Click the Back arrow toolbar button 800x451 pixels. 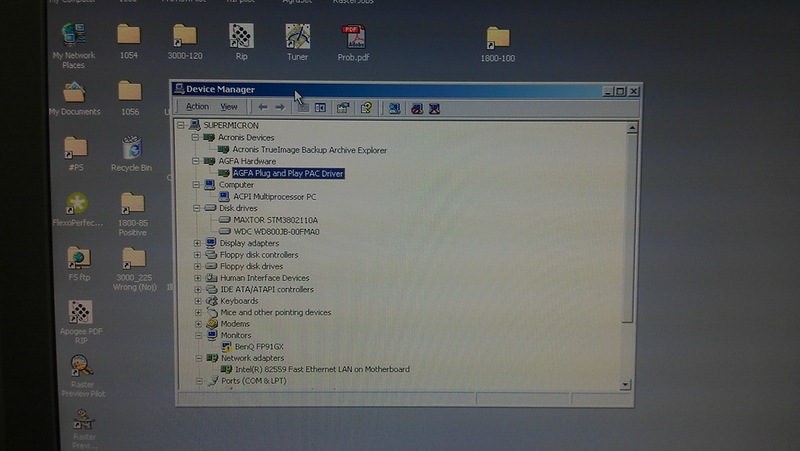(263, 107)
